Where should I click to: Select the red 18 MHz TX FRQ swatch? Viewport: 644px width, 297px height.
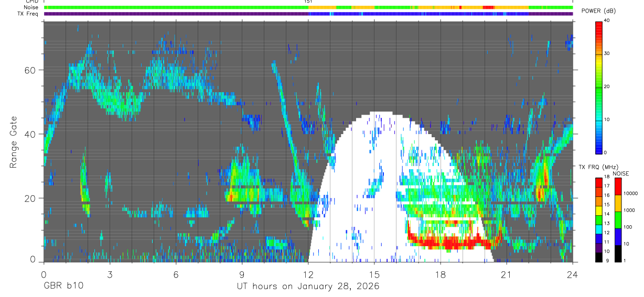(598, 182)
